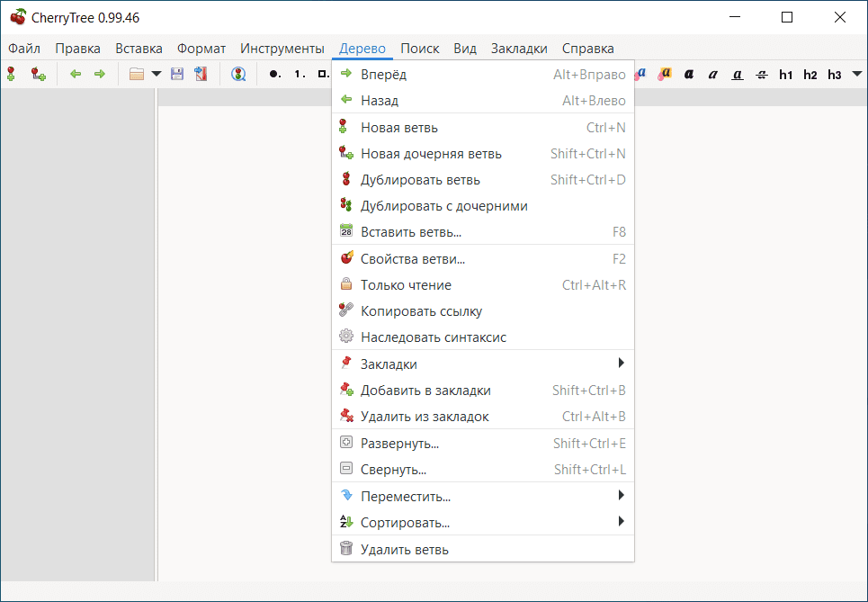The width and height of the screenshot is (868, 602).
Task: Click the add child node toolbar icon
Action: tap(38, 74)
